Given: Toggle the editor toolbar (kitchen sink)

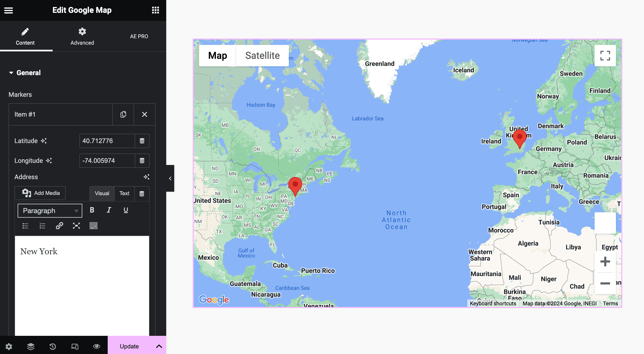Looking at the screenshot, I should tap(94, 226).
